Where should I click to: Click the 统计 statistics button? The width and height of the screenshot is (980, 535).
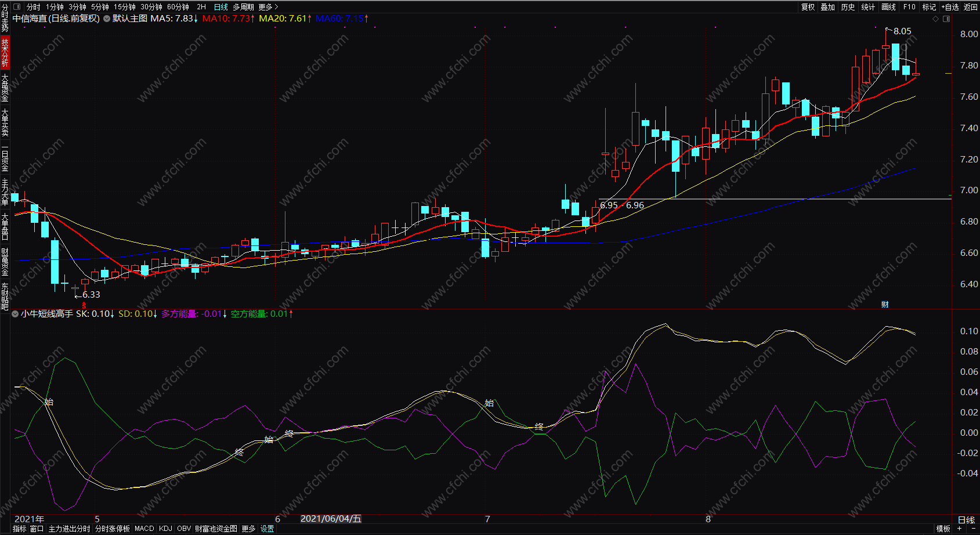pyautogui.click(x=868, y=7)
